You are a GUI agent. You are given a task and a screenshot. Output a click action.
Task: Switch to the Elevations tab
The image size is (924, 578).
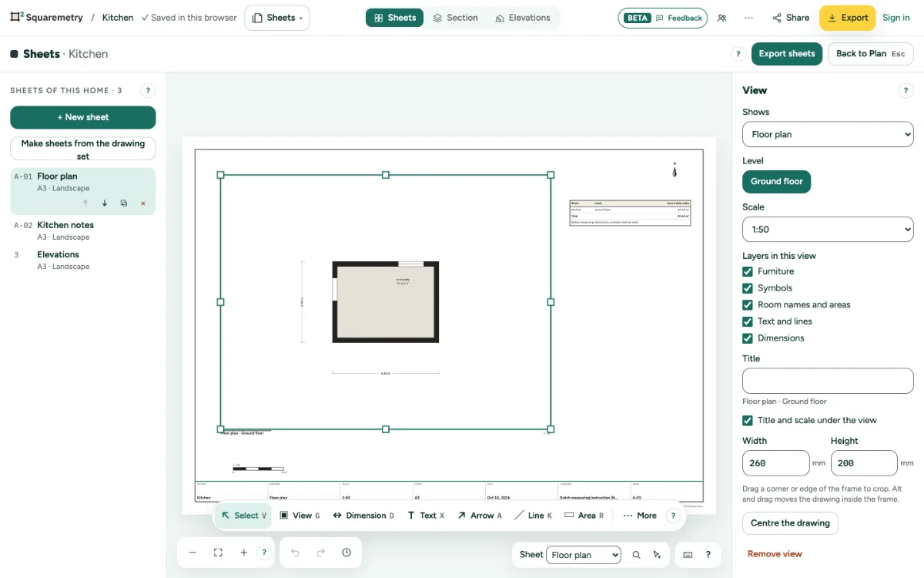pyautogui.click(x=523, y=18)
